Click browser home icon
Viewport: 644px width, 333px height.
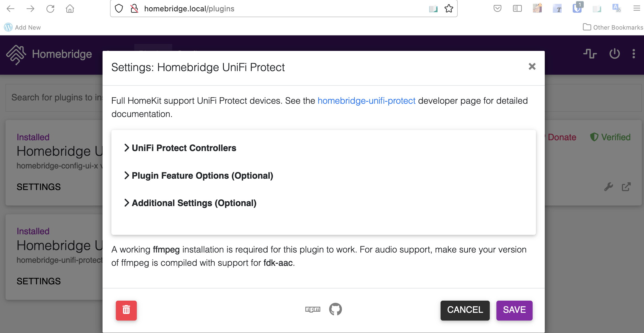(70, 9)
